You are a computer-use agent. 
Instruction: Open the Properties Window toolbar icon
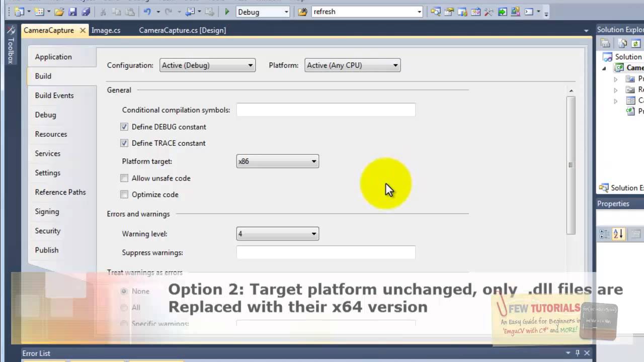(x=449, y=12)
